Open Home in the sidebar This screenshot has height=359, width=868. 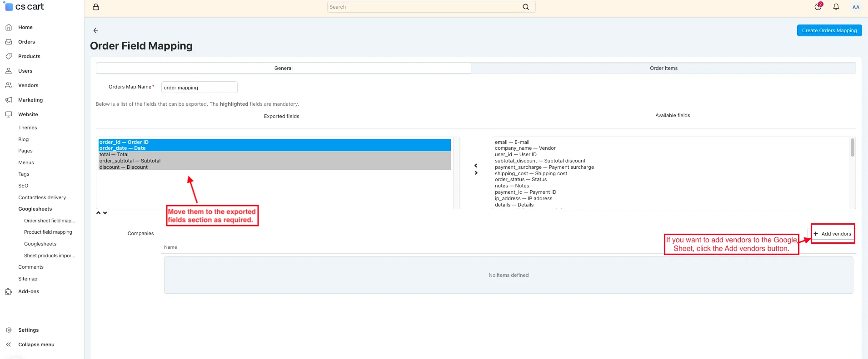point(25,27)
